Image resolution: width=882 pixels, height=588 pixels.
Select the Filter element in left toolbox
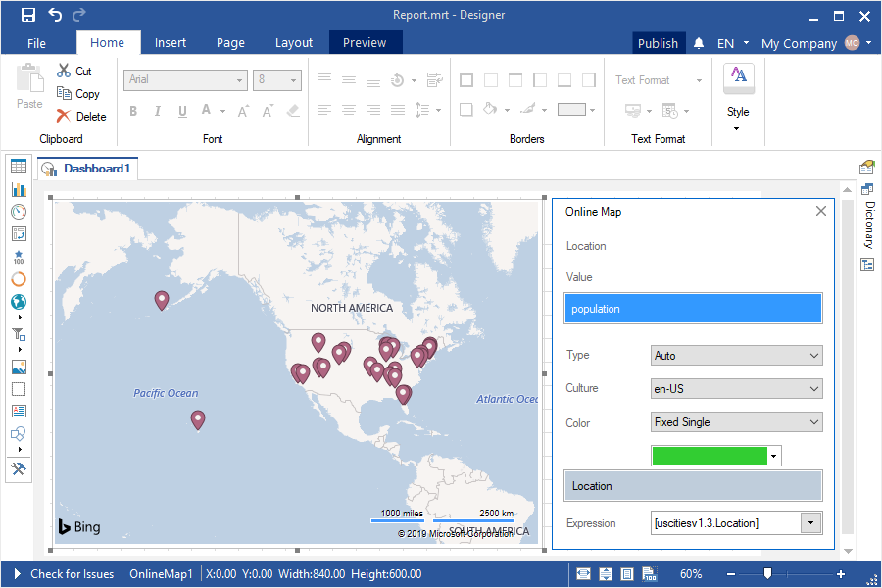[x=19, y=334]
